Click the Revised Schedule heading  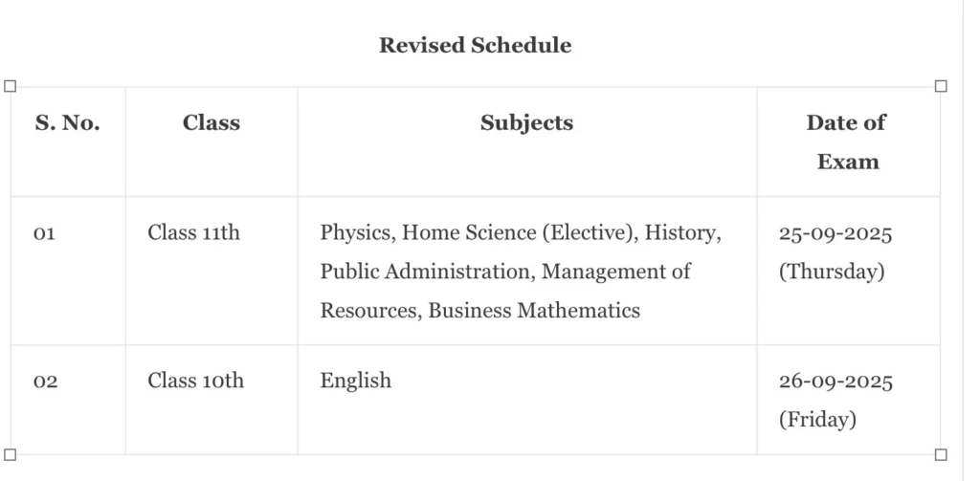click(475, 45)
